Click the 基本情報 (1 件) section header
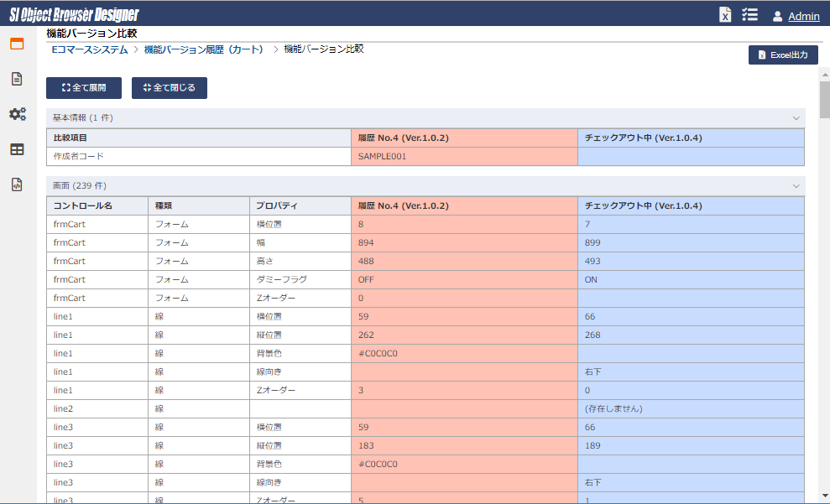 click(83, 118)
